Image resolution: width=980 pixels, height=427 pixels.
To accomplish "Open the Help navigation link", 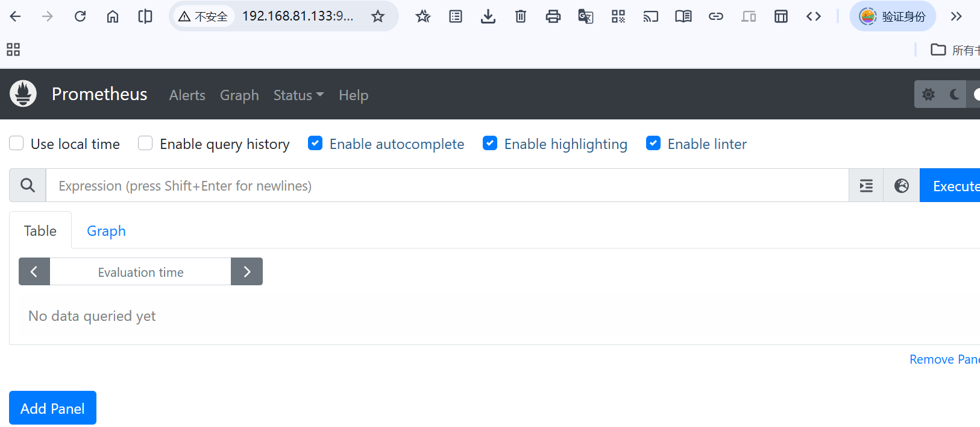I will coord(353,95).
